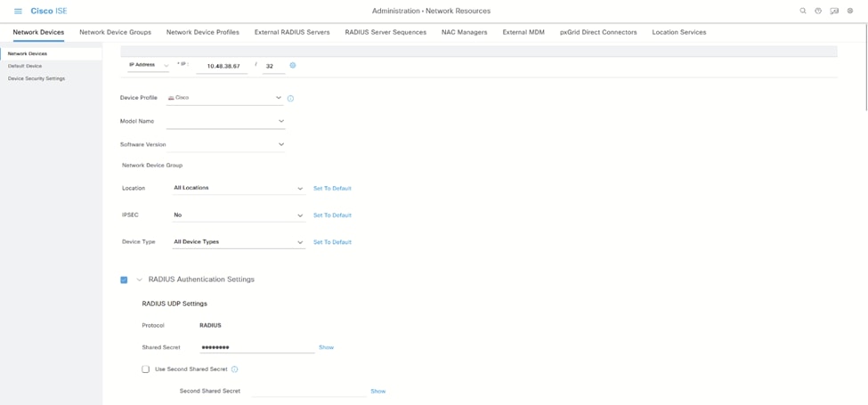The height and width of the screenshot is (405, 868).
Task: Switch to RADIUS Server Sequences tab
Action: pyautogui.click(x=385, y=32)
